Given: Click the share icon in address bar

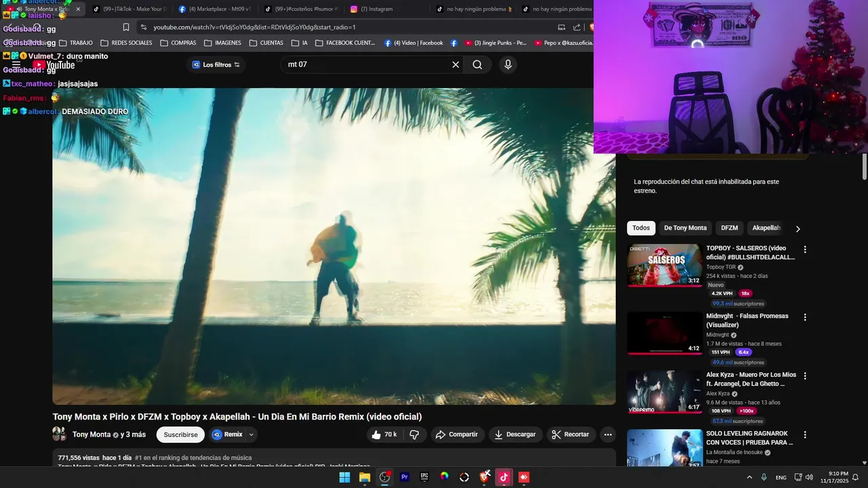Looking at the screenshot, I should (x=577, y=27).
